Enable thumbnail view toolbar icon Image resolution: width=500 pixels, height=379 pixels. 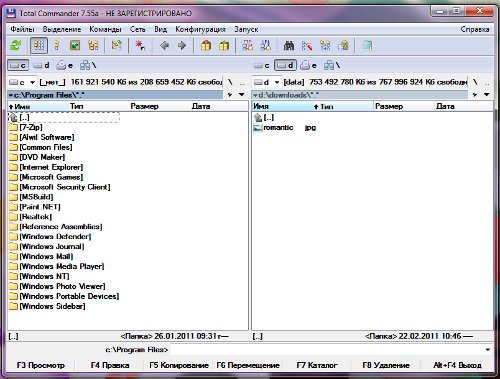click(x=75, y=45)
